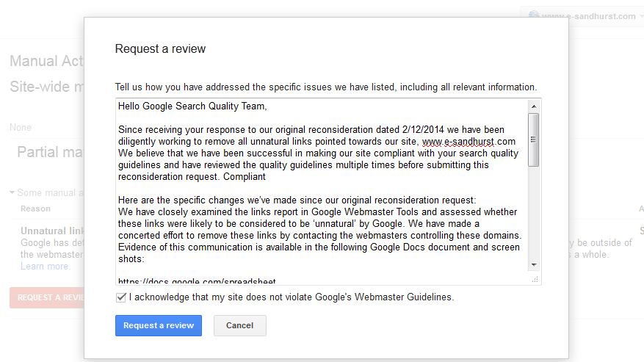Click the textarea resize grip corner
Screen dimensions: 644x362
tap(535, 280)
